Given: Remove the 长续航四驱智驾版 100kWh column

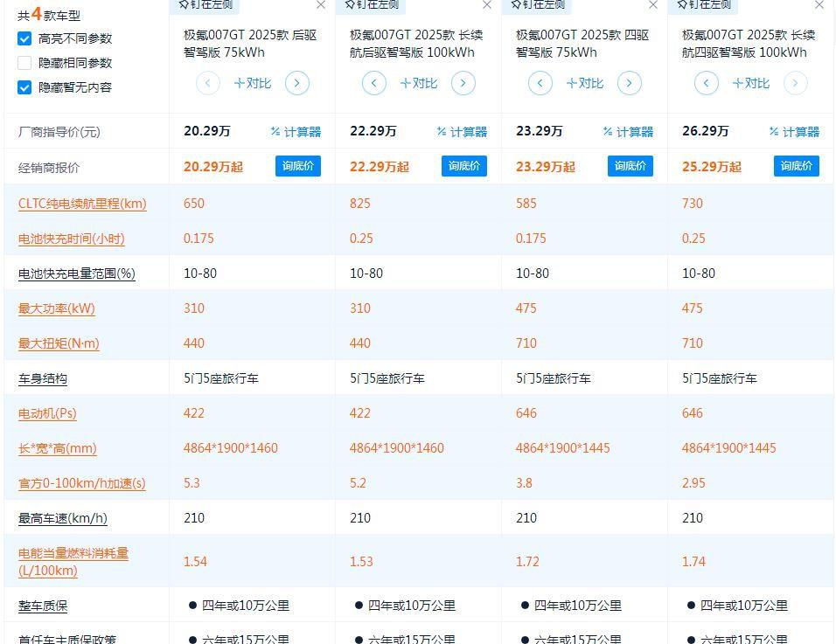Looking at the screenshot, I should point(819,4).
